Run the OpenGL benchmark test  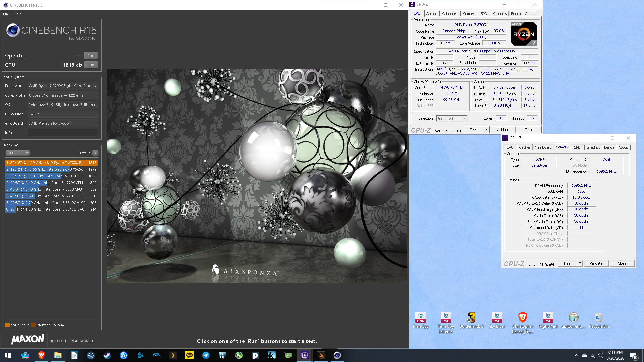tap(91, 56)
